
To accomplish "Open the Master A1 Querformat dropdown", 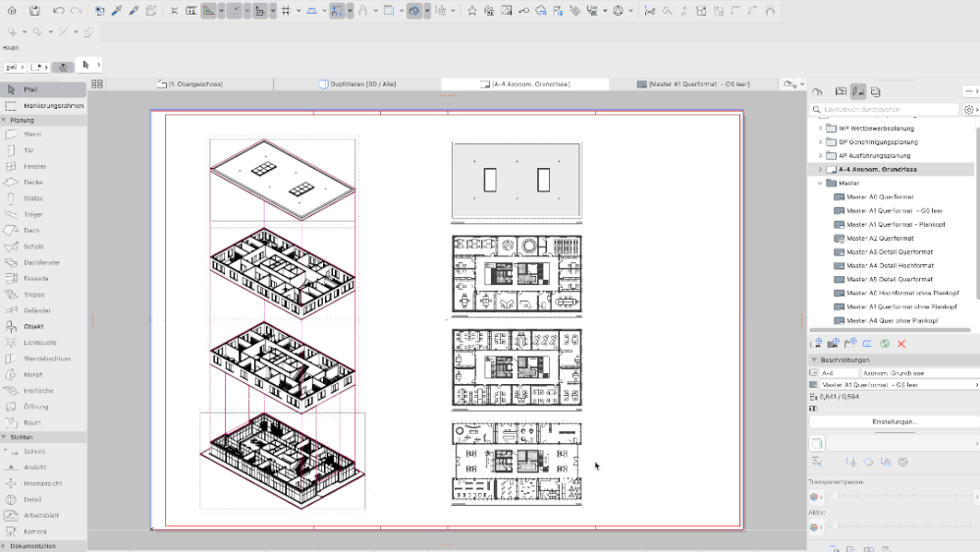I will 898,385.
